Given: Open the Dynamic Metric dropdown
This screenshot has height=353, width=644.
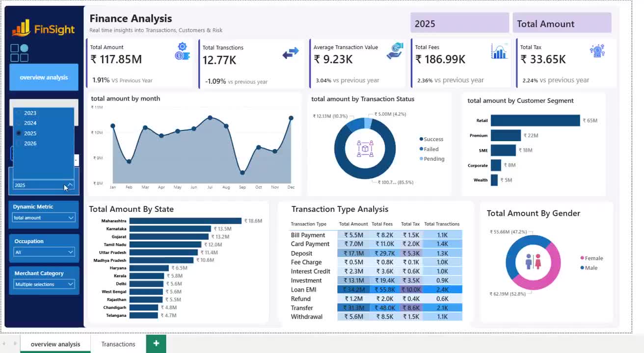Looking at the screenshot, I should click(x=44, y=218).
